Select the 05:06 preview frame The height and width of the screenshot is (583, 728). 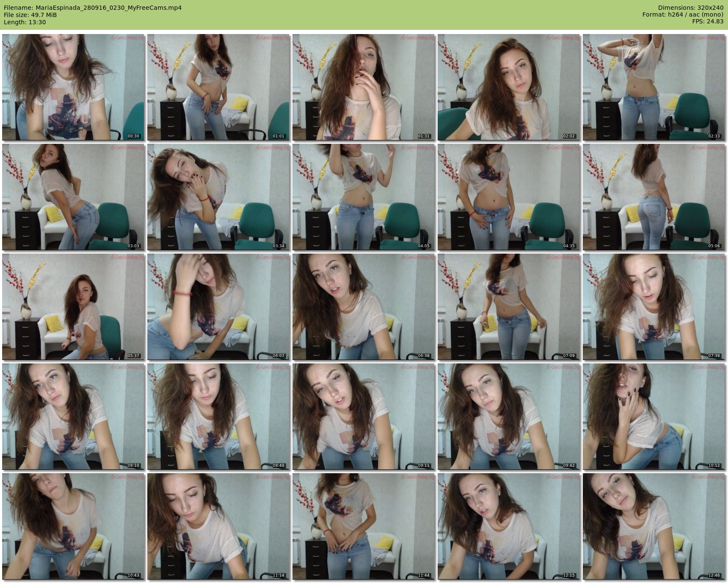[654, 197]
